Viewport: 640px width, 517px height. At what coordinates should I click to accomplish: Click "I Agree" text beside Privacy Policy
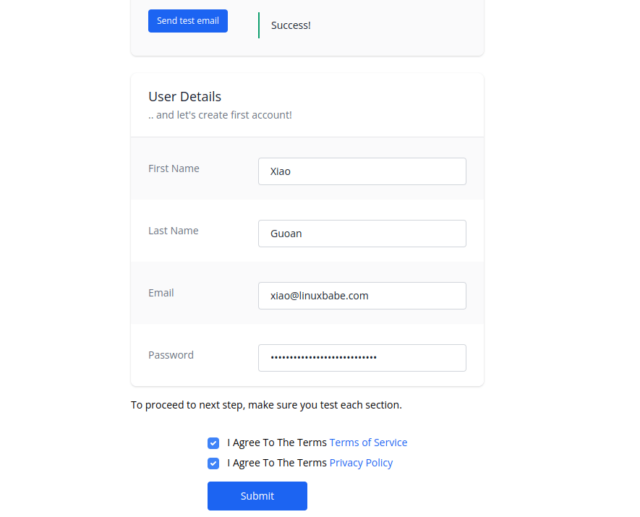(277, 463)
